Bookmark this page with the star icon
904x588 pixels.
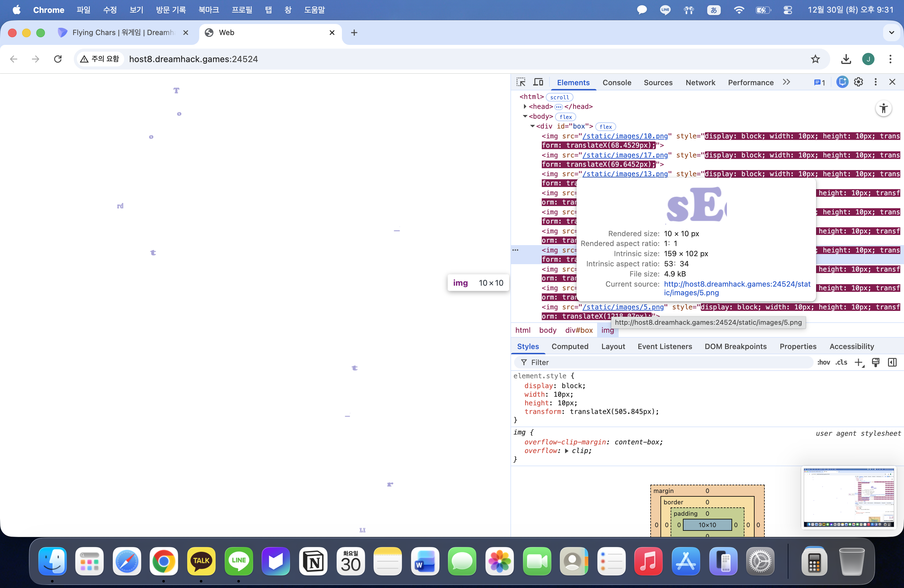point(815,59)
